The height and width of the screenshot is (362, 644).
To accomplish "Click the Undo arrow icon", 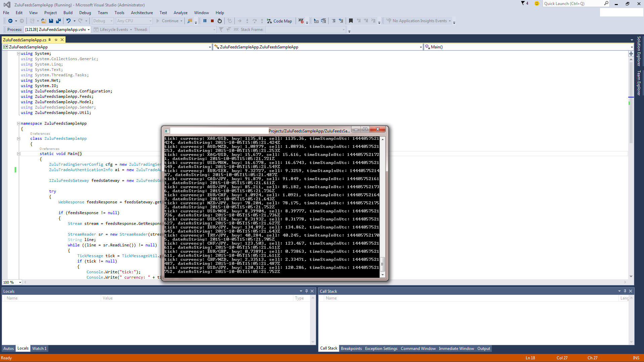I will tap(69, 21).
